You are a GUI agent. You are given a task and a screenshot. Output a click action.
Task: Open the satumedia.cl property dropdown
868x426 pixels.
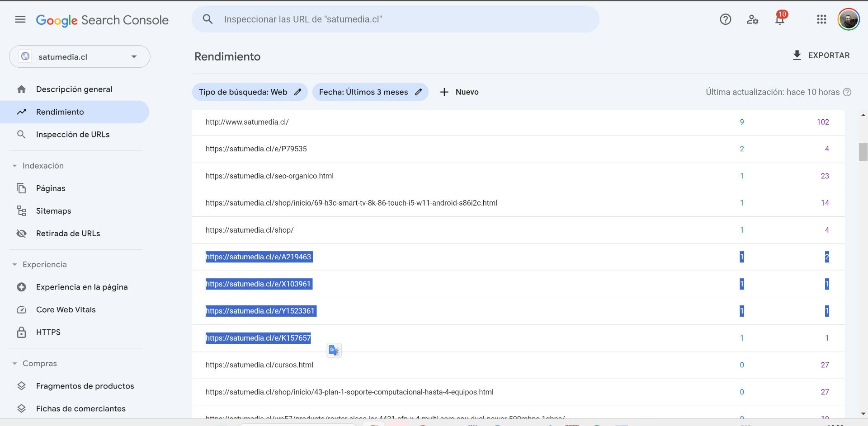tap(80, 56)
